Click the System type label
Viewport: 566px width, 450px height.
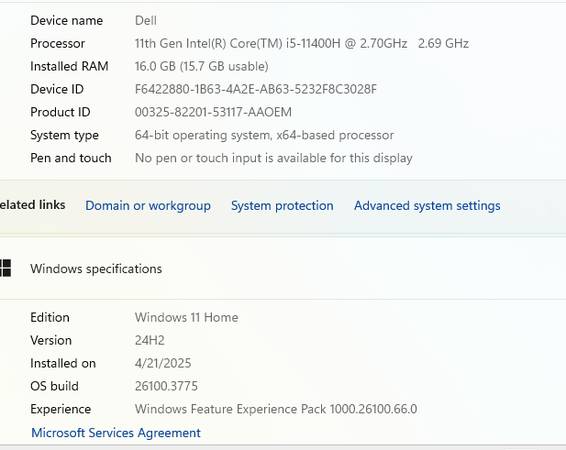click(x=64, y=135)
